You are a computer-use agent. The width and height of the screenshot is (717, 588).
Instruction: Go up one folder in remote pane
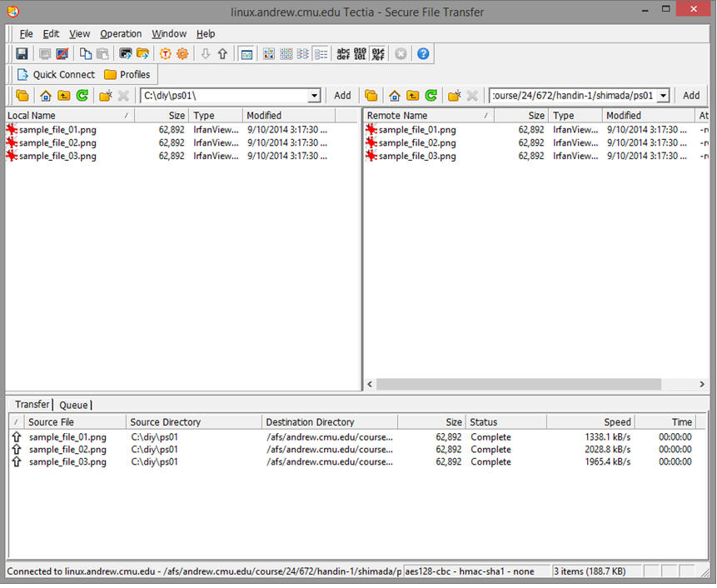click(x=412, y=96)
